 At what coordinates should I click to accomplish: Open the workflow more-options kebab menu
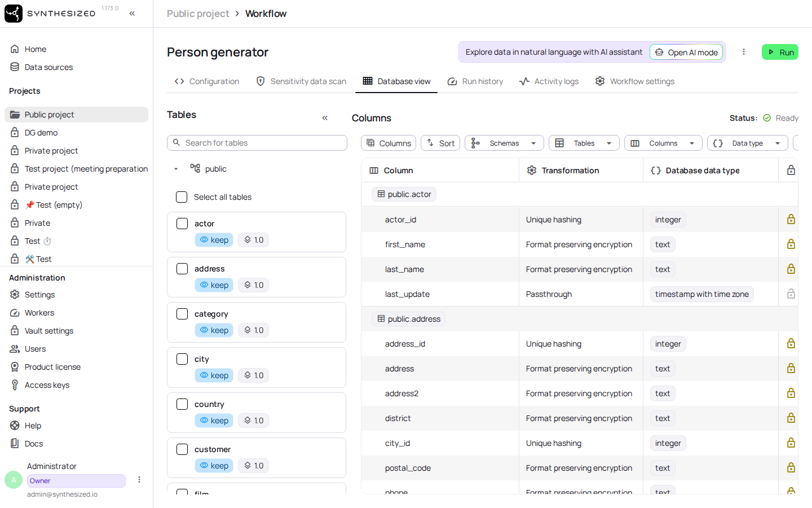(744, 52)
